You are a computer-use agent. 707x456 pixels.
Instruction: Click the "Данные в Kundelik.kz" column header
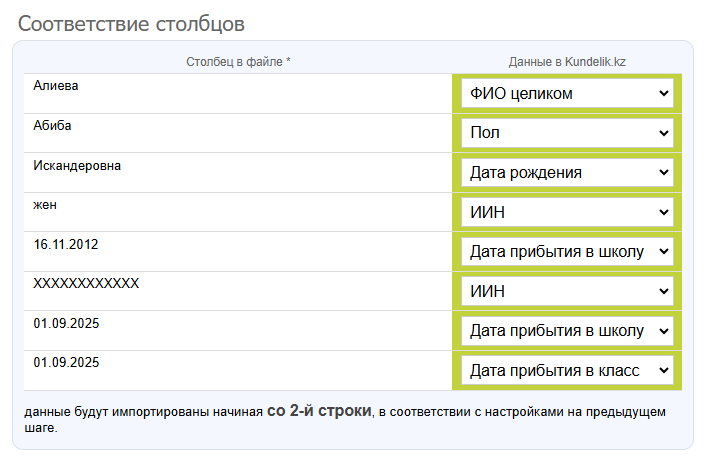[x=567, y=62]
